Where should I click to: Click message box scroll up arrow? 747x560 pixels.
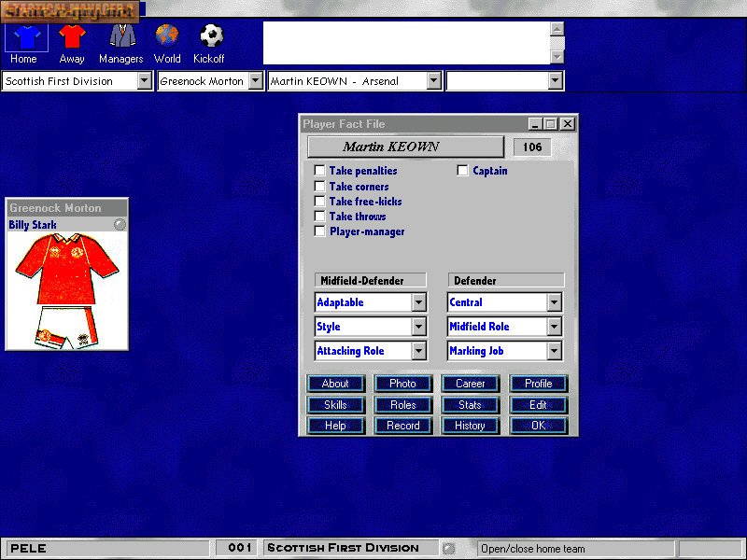[x=557, y=29]
